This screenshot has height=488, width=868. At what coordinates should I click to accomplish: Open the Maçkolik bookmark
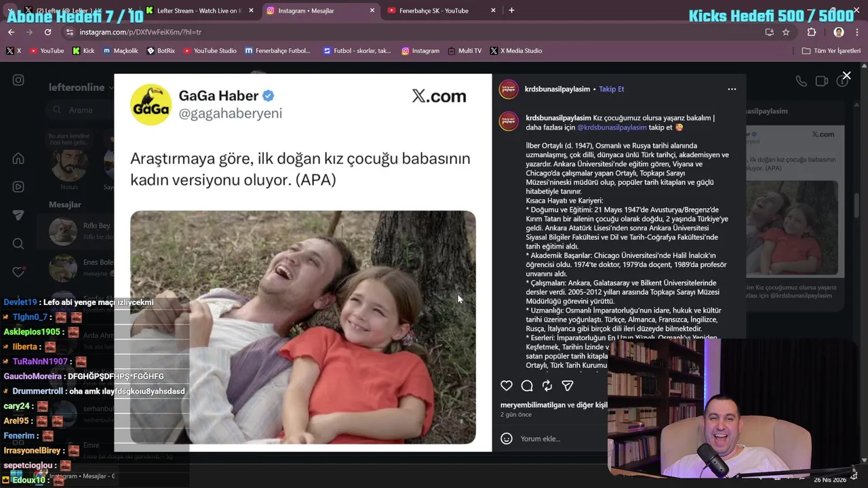click(120, 51)
